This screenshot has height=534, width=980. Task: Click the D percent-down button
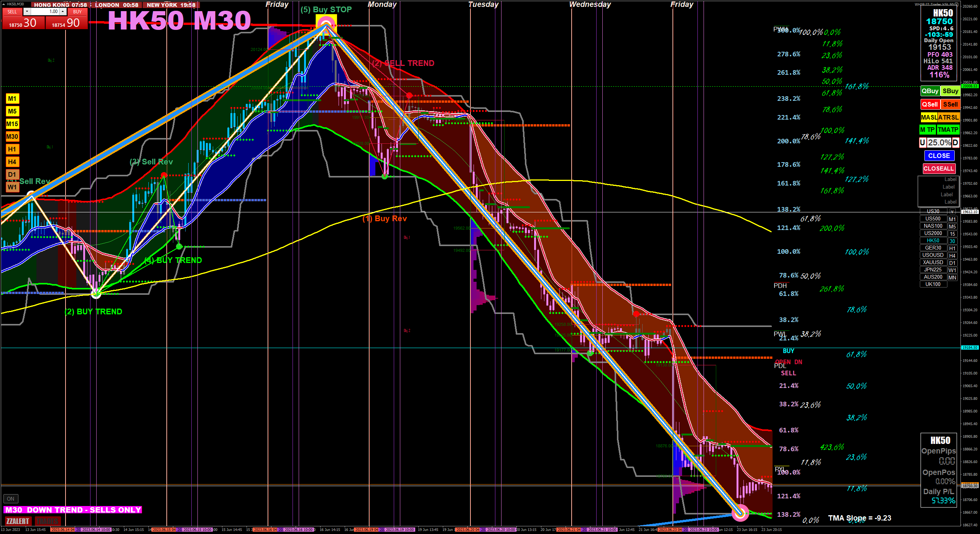click(955, 143)
